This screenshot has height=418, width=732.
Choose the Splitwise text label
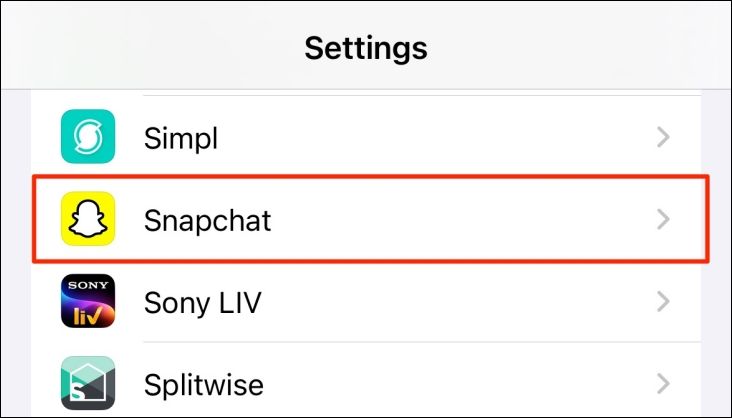[x=204, y=384]
